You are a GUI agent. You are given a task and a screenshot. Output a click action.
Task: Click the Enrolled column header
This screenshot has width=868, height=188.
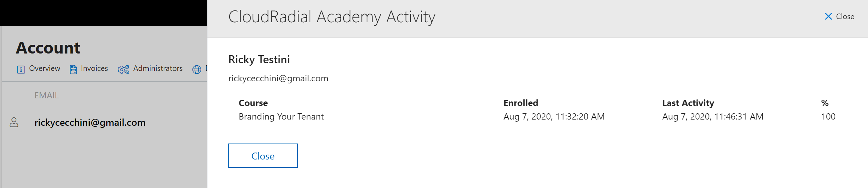click(x=521, y=103)
